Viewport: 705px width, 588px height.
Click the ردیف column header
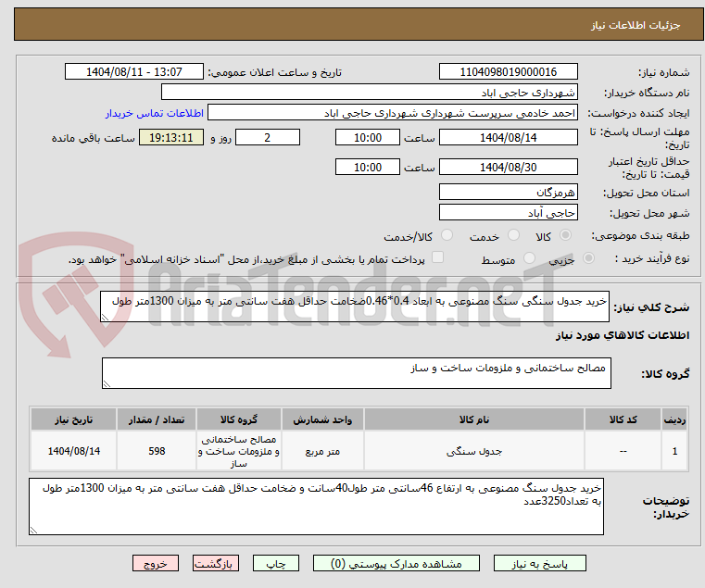674,419
